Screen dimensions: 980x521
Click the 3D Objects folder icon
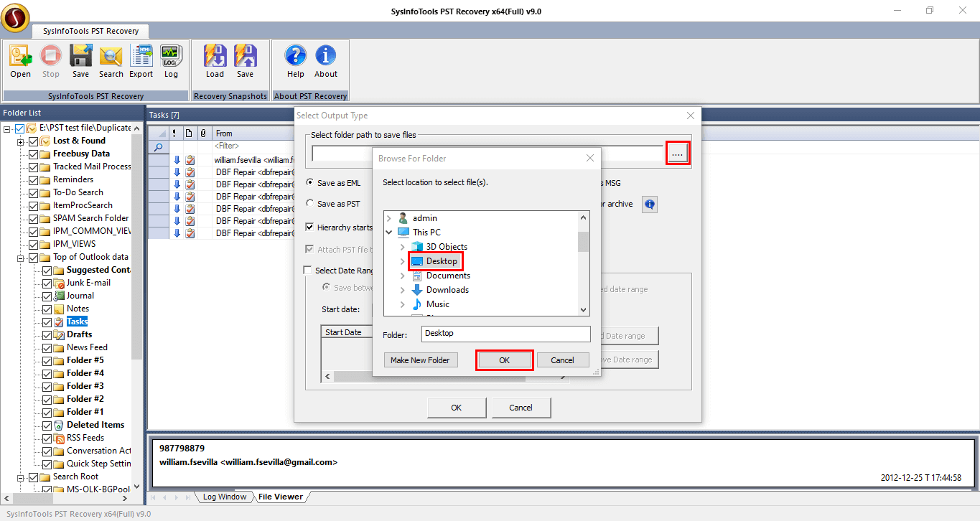tap(417, 247)
